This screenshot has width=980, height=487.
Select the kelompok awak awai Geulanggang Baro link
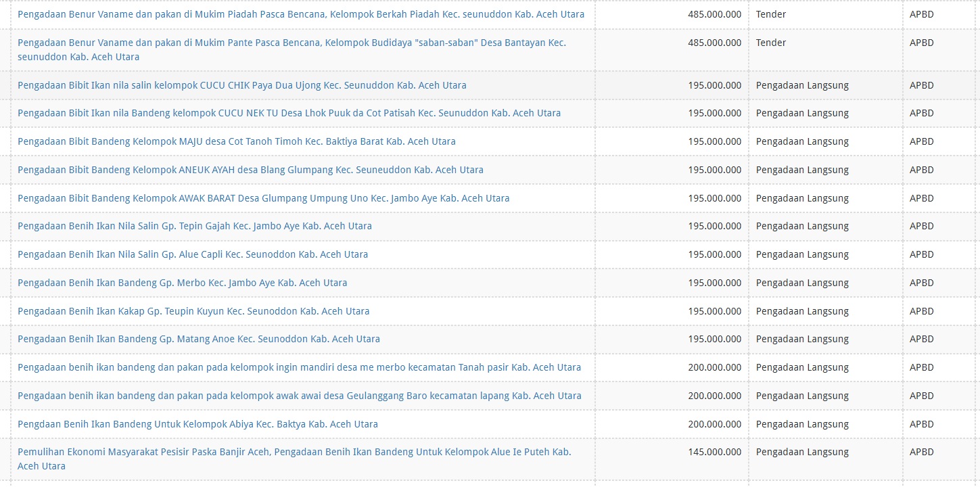299,396
